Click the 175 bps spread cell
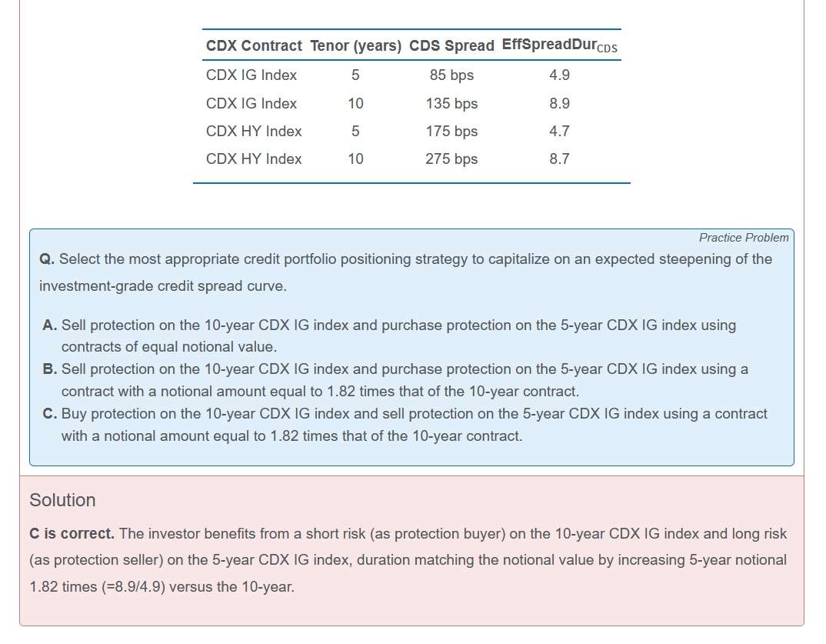Viewport: 826px width, 644px height. (x=451, y=132)
